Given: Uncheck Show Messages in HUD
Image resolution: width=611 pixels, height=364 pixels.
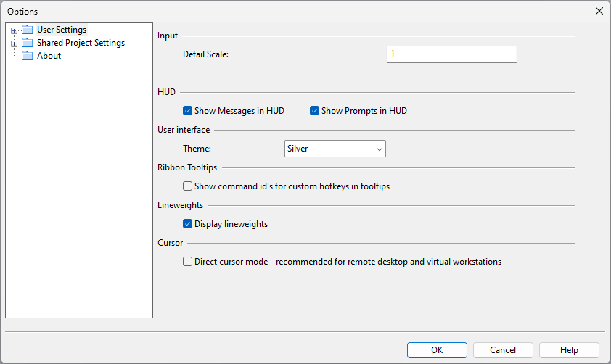Looking at the screenshot, I should pyautogui.click(x=187, y=111).
